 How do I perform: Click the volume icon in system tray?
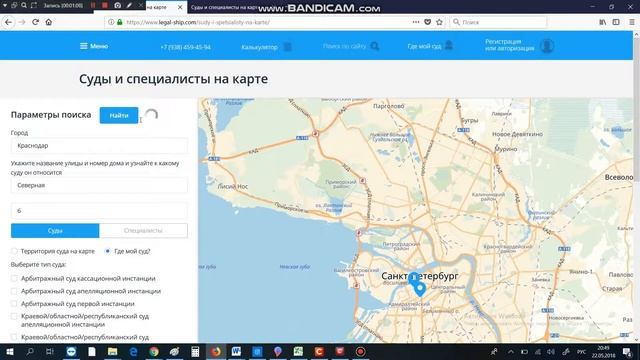pyautogui.click(x=551, y=351)
